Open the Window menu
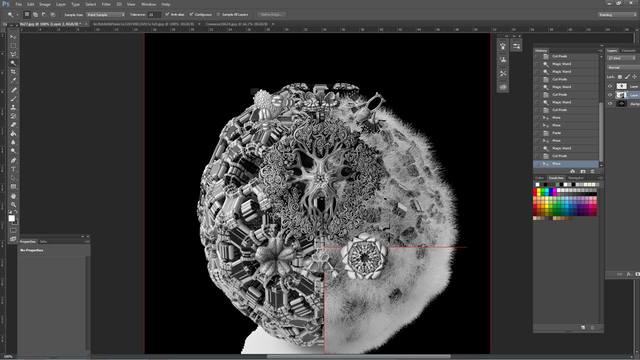The height and width of the screenshot is (360, 640). point(148,4)
